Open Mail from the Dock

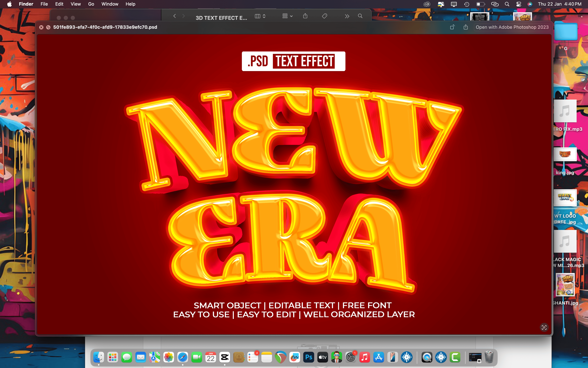click(141, 357)
